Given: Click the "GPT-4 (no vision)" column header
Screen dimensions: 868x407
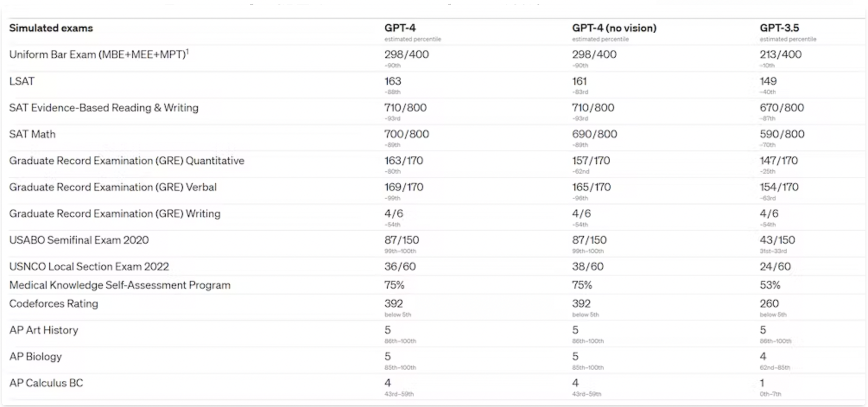Looking at the screenshot, I should click(x=614, y=28).
